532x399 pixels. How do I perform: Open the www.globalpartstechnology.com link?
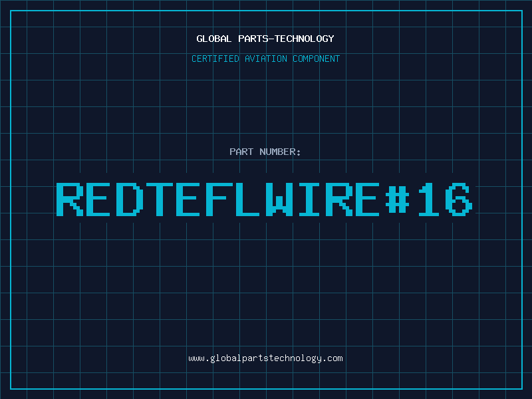point(265,358)
